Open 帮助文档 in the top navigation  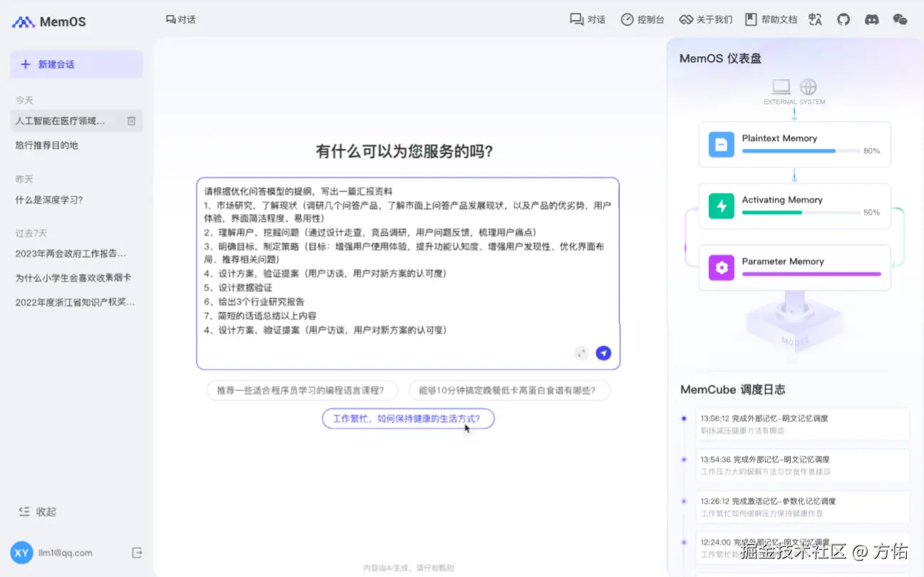pyautogui.click(x=771, y=19)
